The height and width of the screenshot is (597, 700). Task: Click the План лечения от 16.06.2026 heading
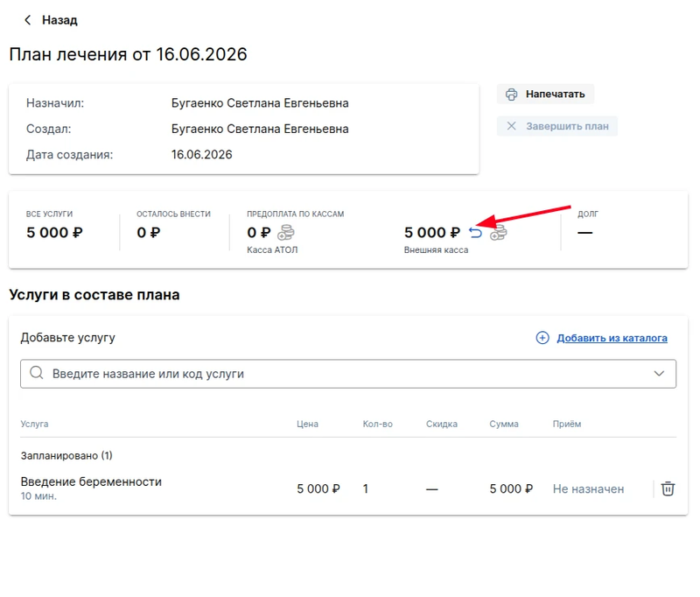point(128,54)
